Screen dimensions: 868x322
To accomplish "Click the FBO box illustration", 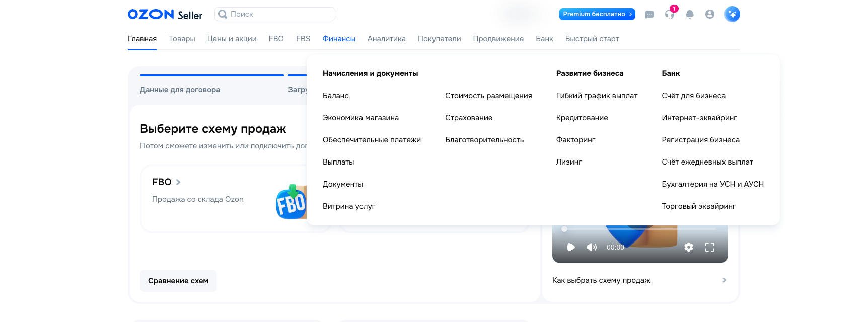I will (291, 202).
